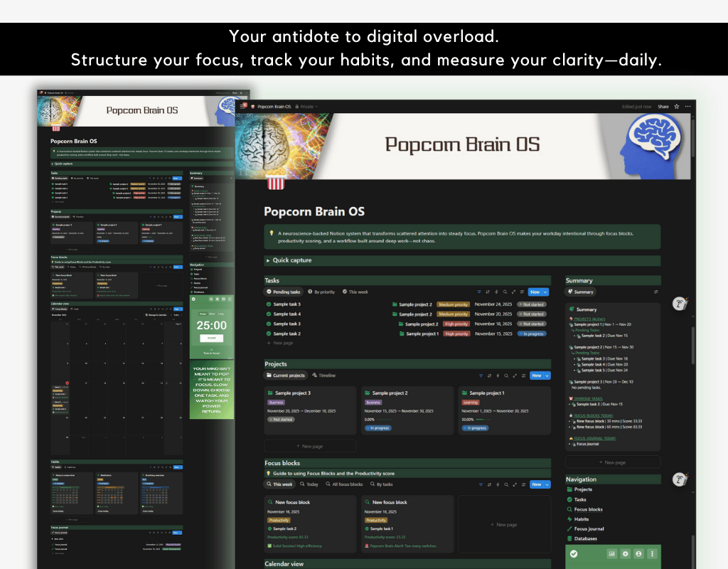Open Guide to using Focus Blocks callout

407,473
